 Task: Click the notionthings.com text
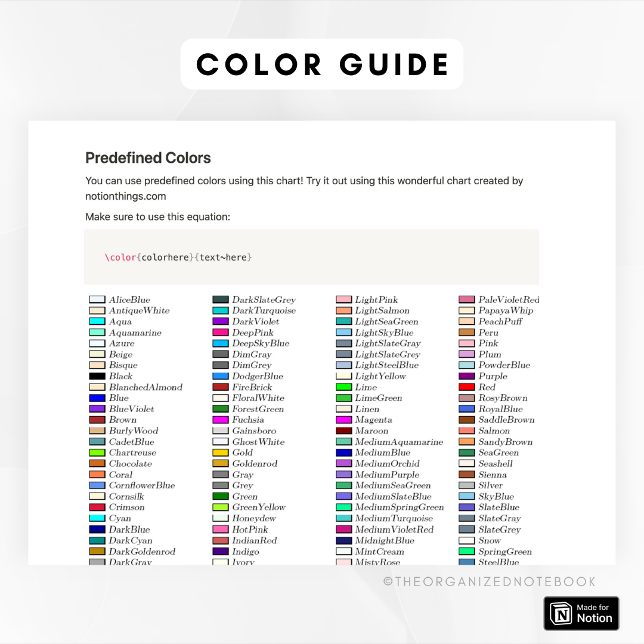pyautogui.click(x=126, y=196)
